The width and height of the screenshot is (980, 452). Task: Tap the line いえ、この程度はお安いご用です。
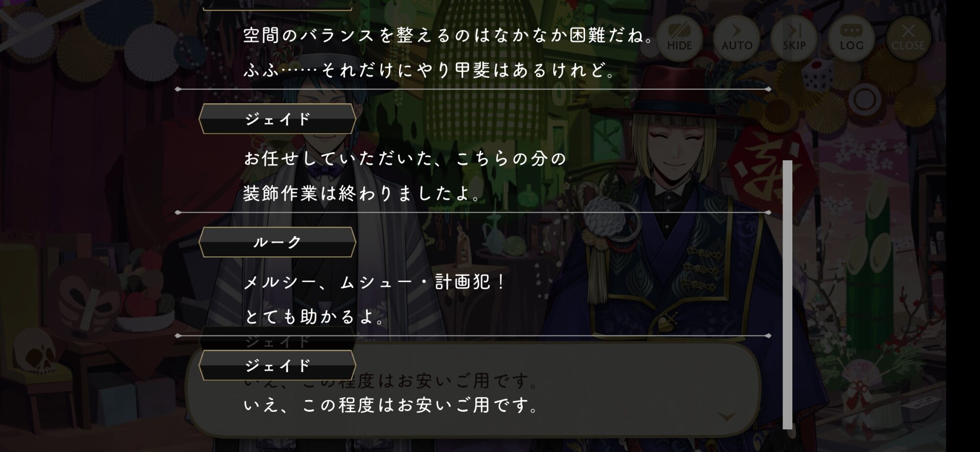tap(391, 405)
